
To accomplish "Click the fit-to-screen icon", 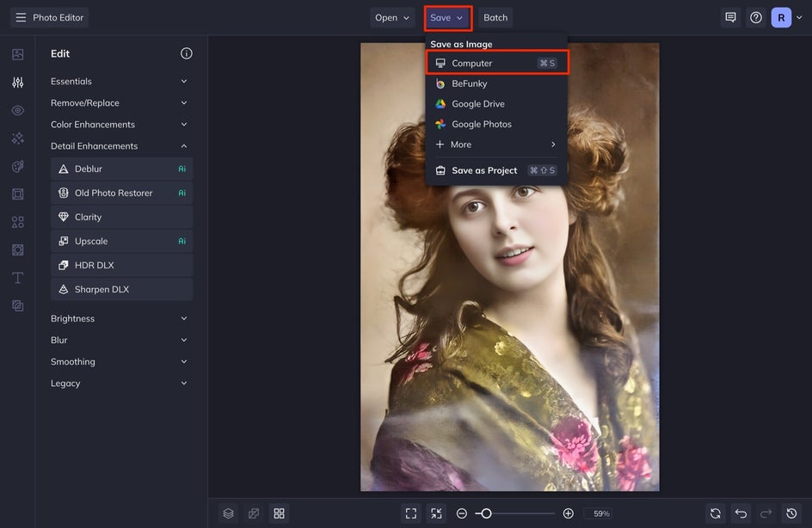I will pyautogui.click(x=410, y=513).
